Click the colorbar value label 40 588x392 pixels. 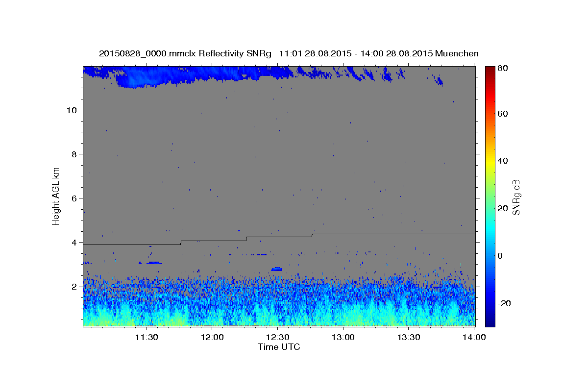(504, 161)
